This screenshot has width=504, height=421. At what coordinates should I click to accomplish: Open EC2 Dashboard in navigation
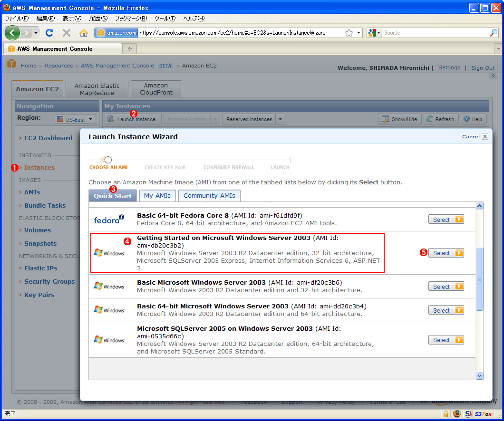pos(48,138)
